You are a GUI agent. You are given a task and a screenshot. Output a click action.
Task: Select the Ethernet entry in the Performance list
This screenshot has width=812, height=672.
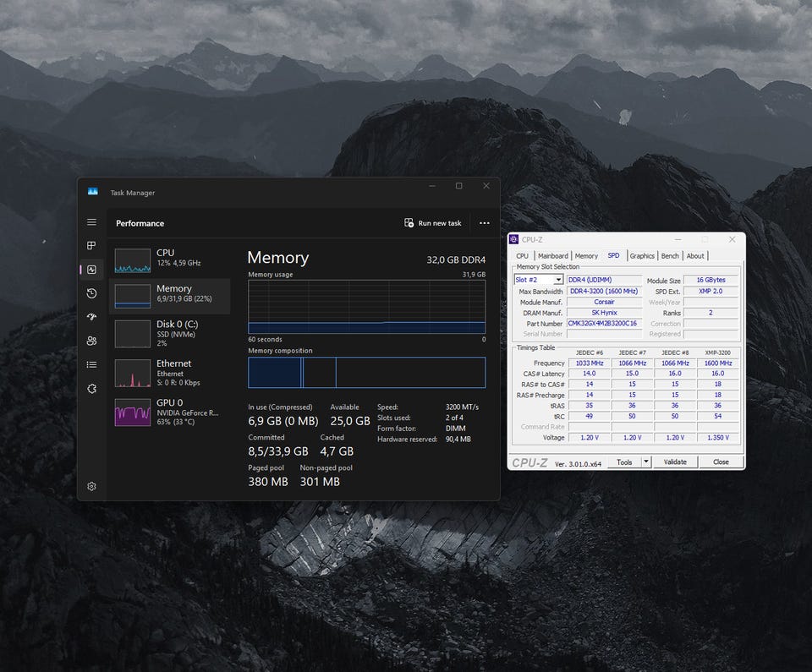pyautogui.click(x=169, y=373)
